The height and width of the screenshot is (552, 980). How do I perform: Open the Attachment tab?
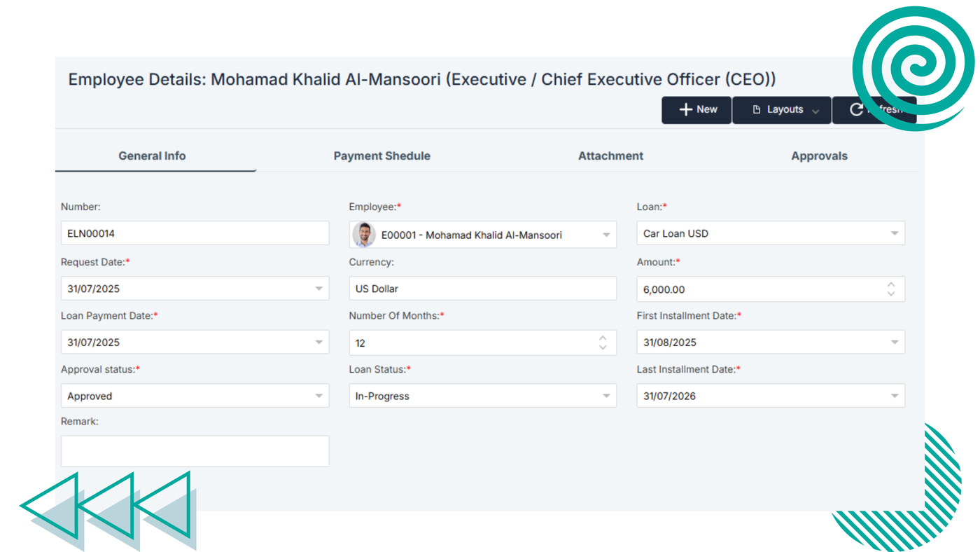coord(610,156)
